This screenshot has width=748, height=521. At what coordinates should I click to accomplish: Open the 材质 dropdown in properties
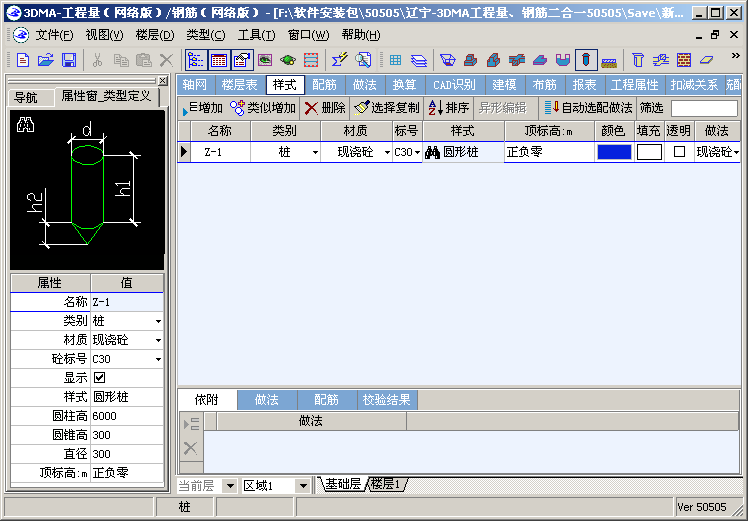point(158,341)
